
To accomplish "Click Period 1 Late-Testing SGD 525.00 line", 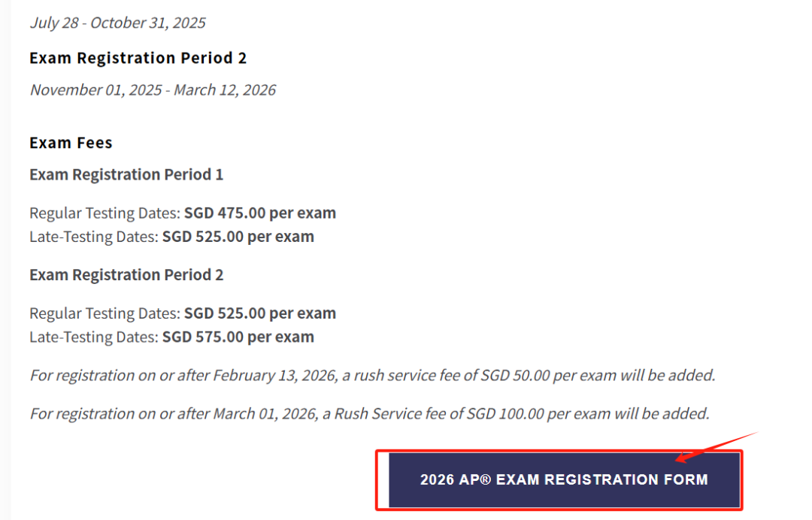I will click(x=172, y=237).
